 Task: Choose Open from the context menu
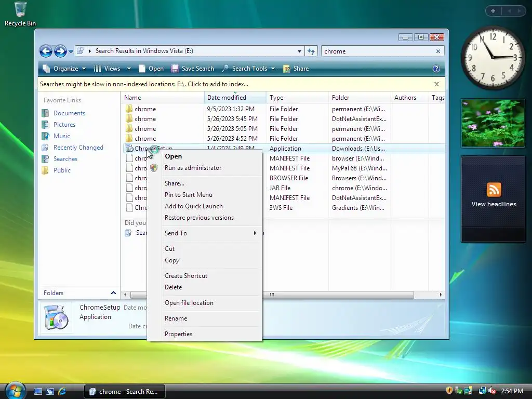205,156
